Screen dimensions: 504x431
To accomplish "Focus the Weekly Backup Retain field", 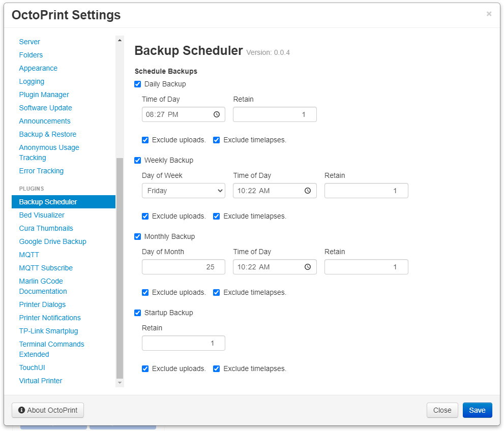I will 366,191.
